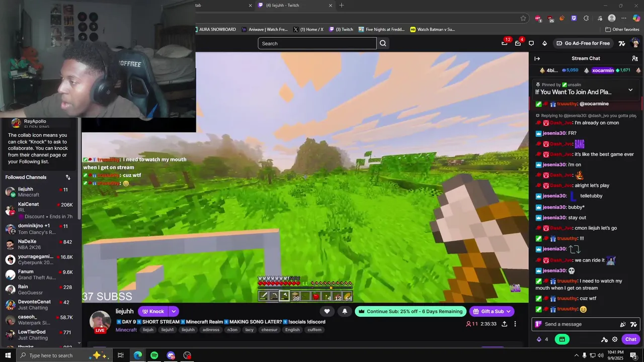Viewport: 644px width, 362px height.
Task: Open the Five Nights at Freddy's bookmark
Action: 381,29
